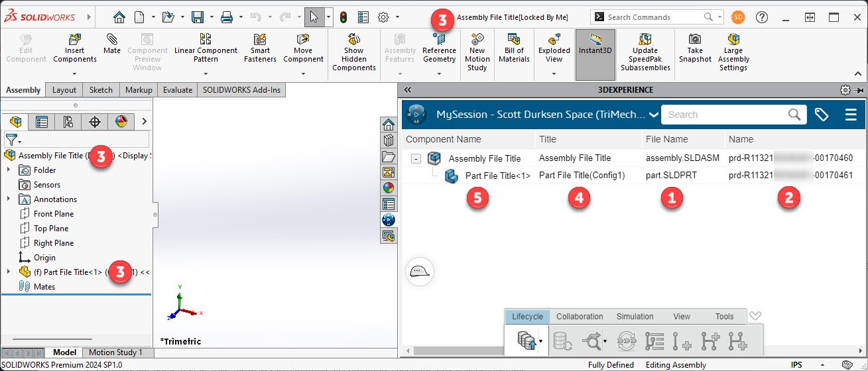The image size is (868, 371).
Task: Click the Options gear icon in the top toolbar
Action: coord(383,17)
